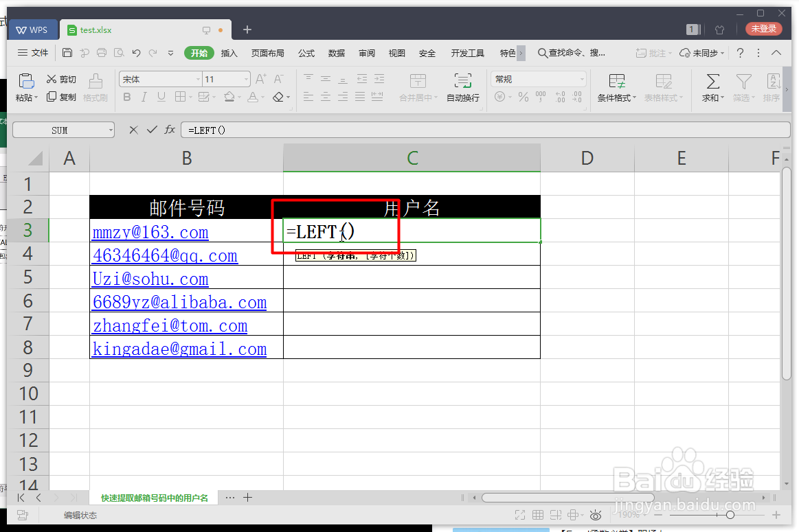Switch to the 数据 ribbon tab

(337, 53)
